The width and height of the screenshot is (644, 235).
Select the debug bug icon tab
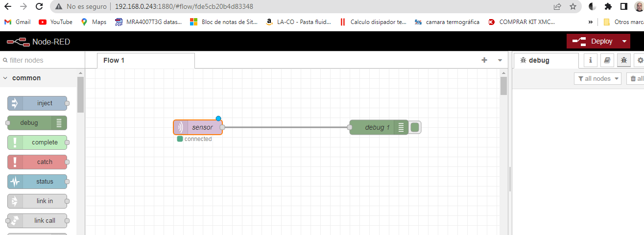623,60
